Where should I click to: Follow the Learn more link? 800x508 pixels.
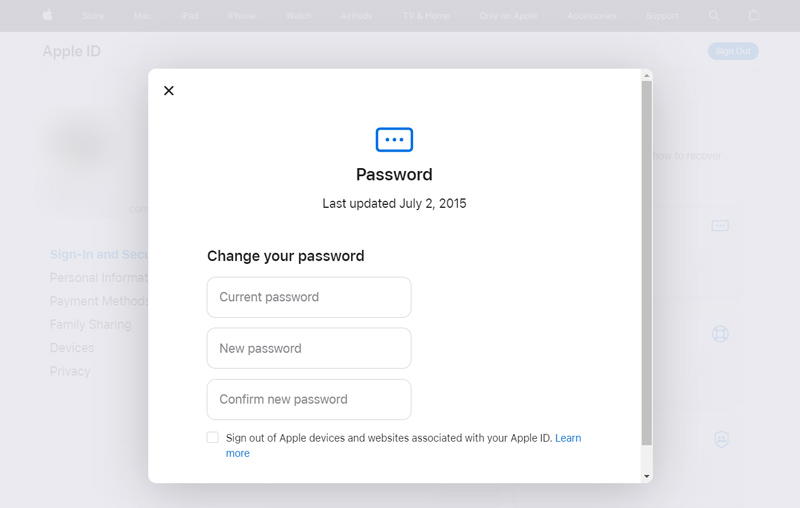568,438
